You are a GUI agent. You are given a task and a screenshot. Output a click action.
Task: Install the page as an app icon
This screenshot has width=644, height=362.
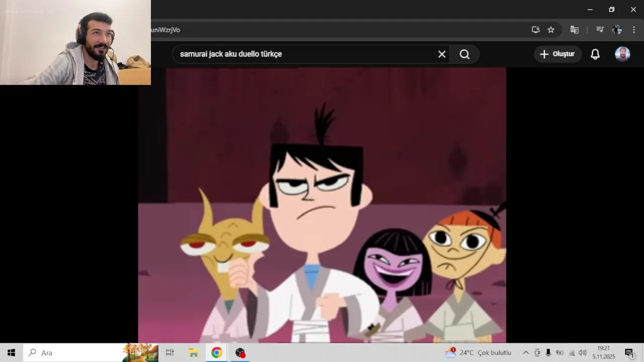[x=536, y=30]
